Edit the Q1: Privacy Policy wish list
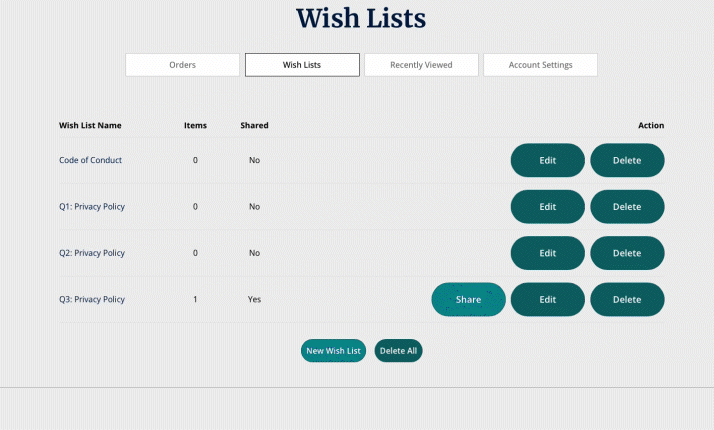 547,207
